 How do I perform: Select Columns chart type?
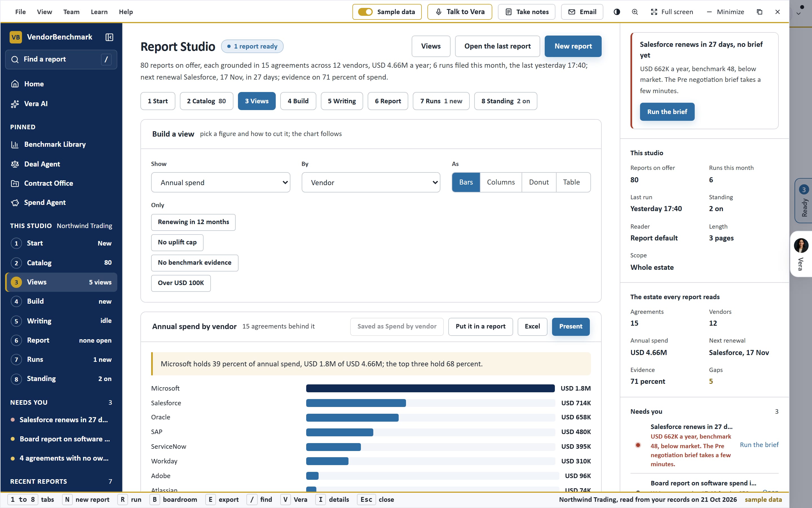tap(501, 182)
